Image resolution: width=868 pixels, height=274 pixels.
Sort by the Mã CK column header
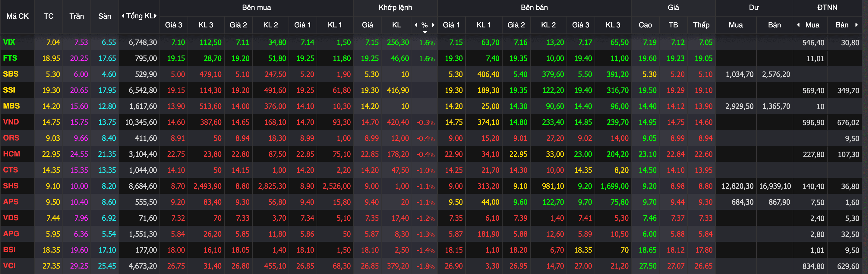coord(17,16)
